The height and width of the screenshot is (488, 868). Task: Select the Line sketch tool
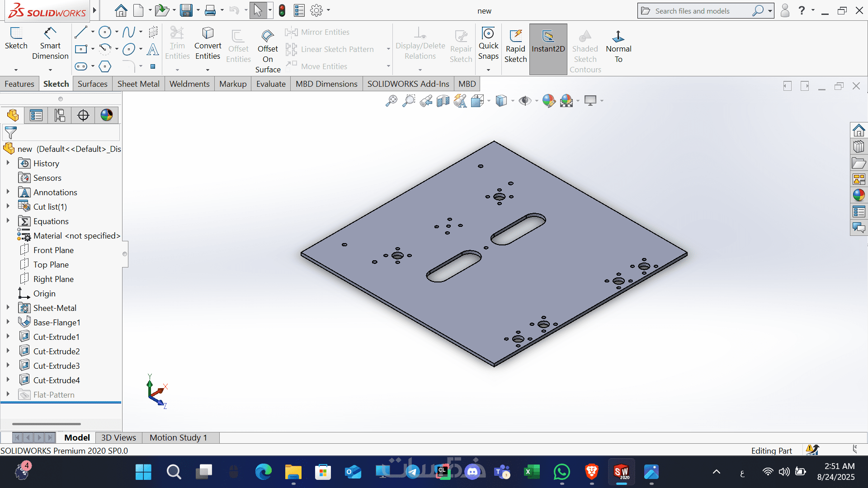tap(80, 32)
